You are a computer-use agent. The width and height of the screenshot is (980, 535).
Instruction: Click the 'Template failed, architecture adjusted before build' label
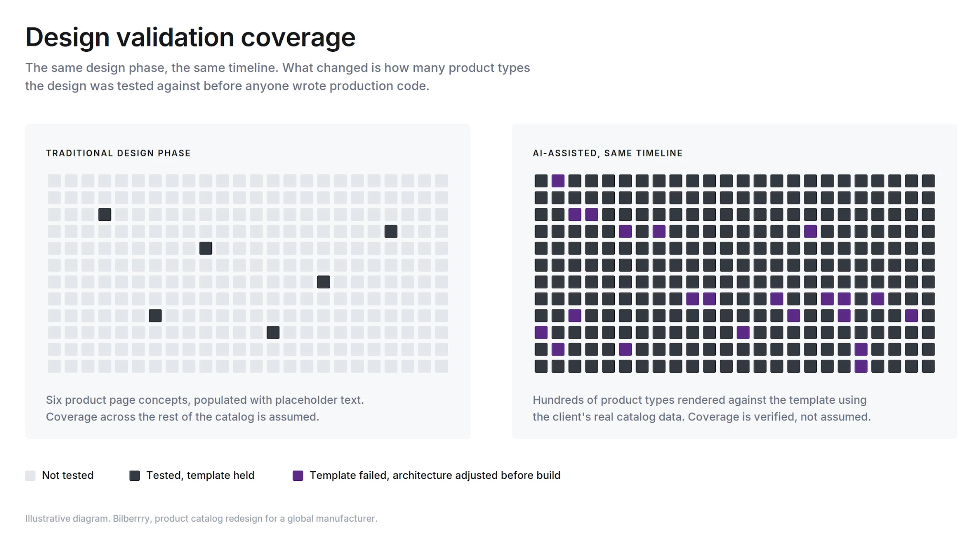(x=435, y=476)
